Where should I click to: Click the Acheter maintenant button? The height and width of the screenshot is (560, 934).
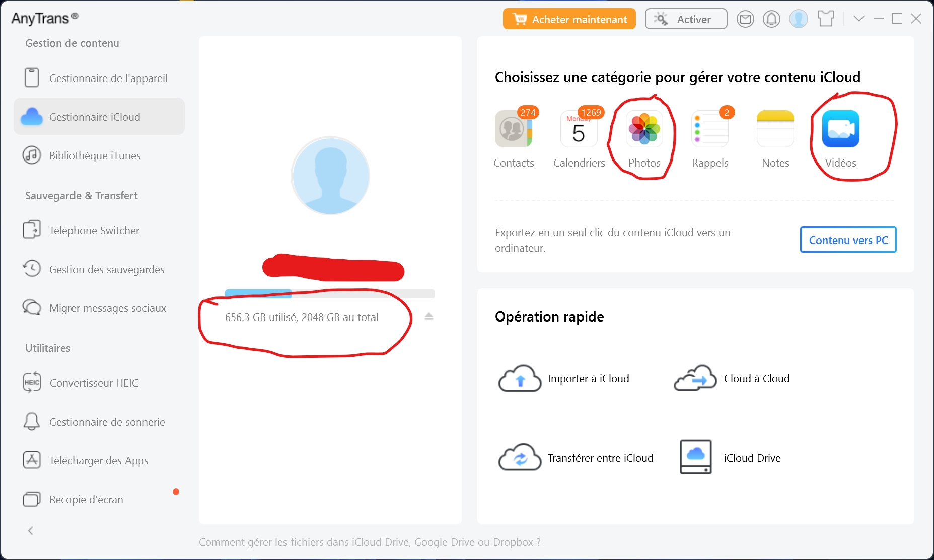point(569,19)
